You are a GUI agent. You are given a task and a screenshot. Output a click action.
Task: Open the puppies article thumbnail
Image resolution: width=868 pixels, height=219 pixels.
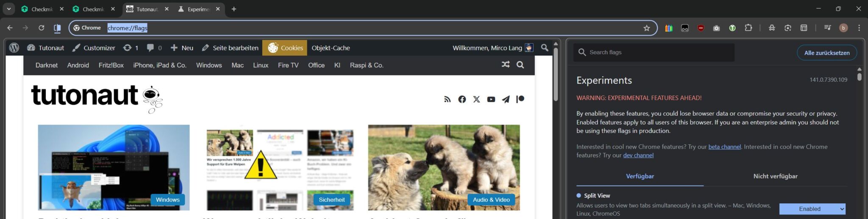[444, 167]
